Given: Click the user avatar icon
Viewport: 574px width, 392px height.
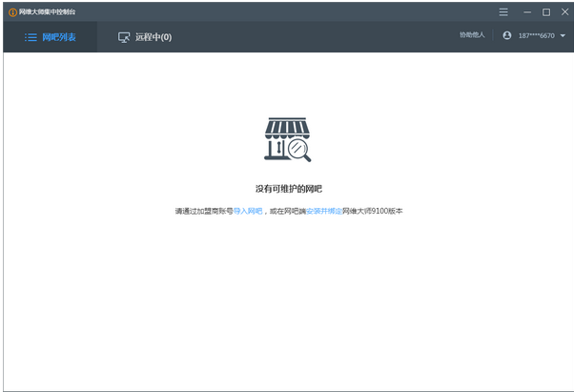Looking at the screenshot, I should click(507, 35).
